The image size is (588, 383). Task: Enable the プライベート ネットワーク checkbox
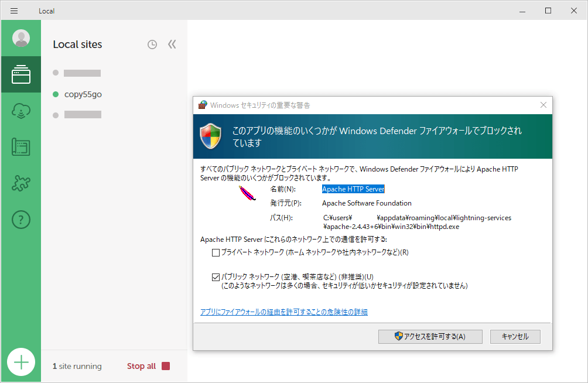pos(216,252)
